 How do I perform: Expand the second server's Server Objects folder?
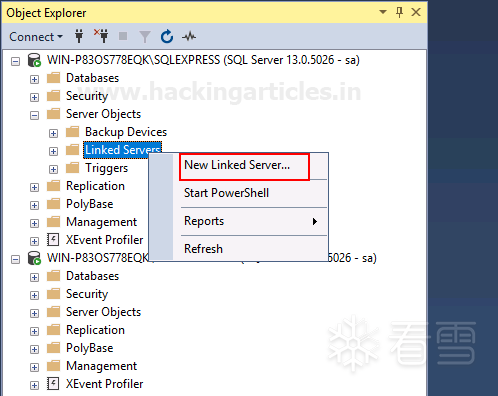34,313
